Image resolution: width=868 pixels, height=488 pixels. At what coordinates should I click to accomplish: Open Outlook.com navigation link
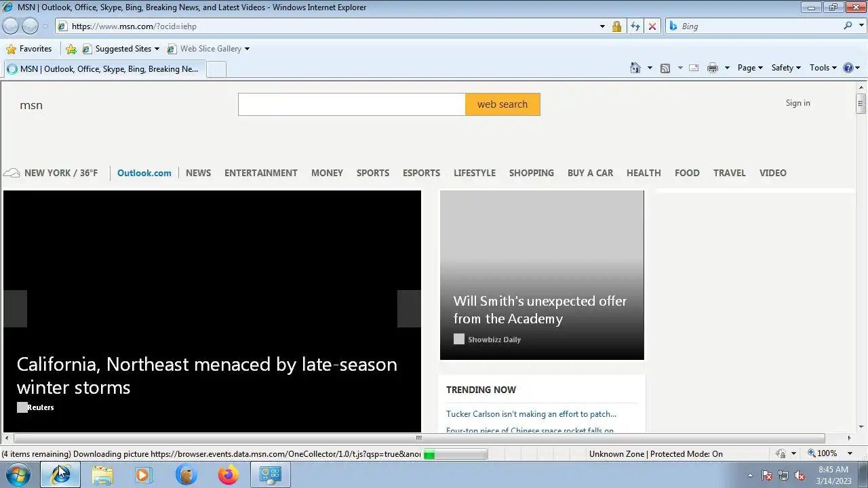point(144,173)
